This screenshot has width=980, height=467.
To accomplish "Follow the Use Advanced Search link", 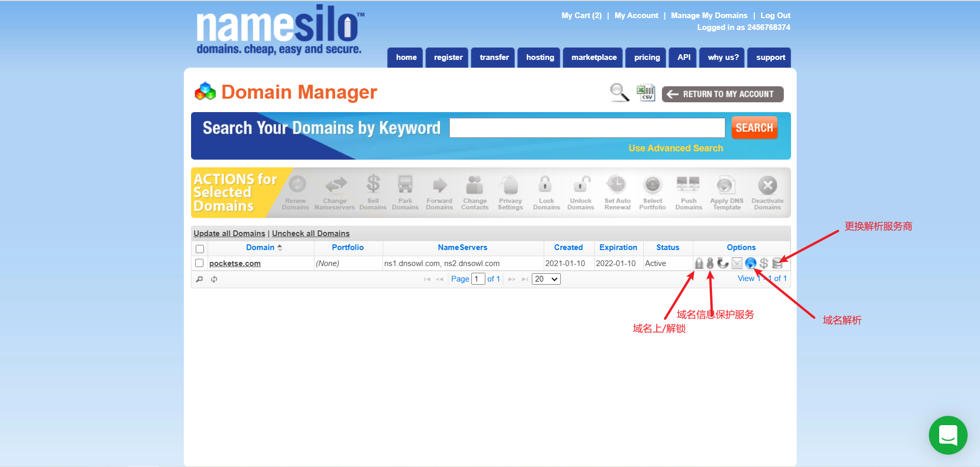I will coord(675,148).
